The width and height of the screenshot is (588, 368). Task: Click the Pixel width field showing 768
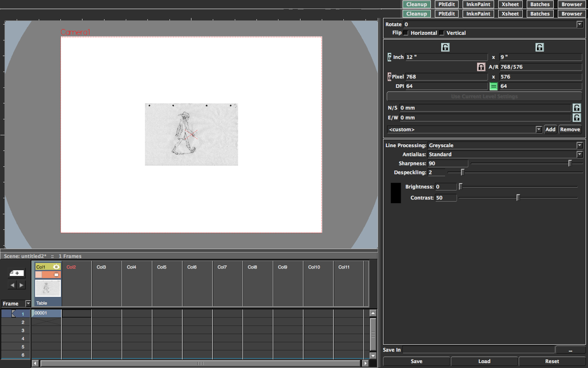pyautogui.click(x=447, y=77)
